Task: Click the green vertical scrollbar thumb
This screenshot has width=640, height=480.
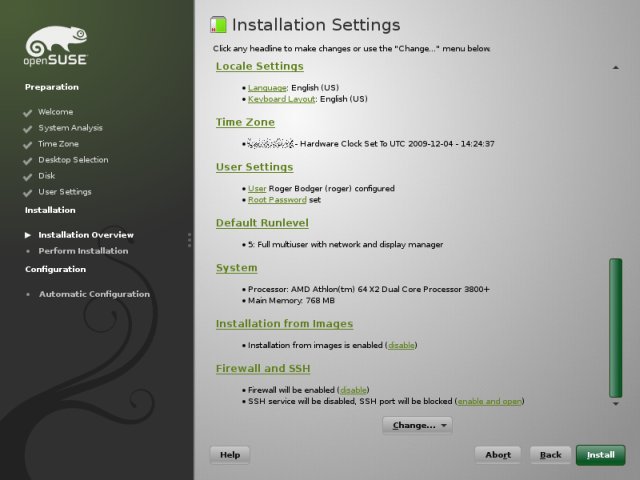Action: coord(616,328)
